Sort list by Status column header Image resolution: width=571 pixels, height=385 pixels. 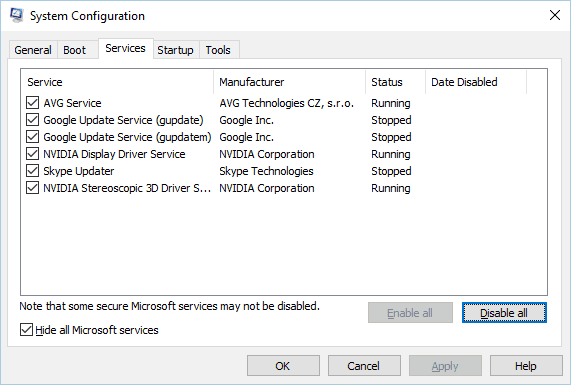tap(395, 82)
